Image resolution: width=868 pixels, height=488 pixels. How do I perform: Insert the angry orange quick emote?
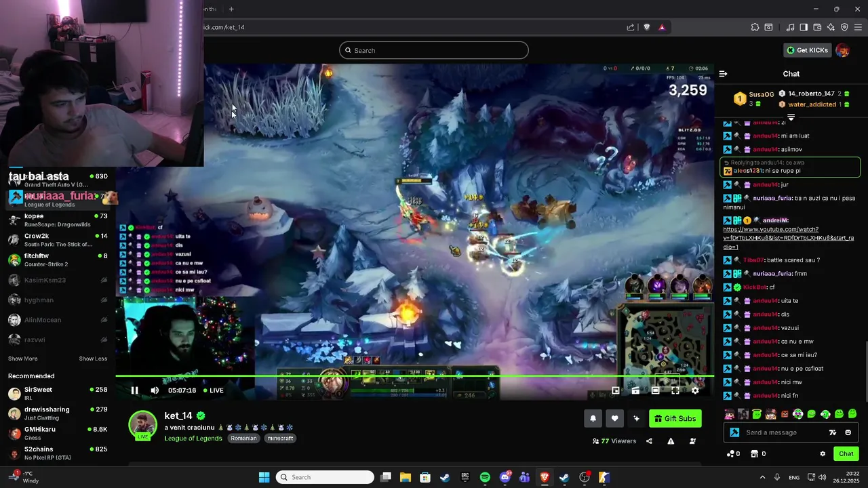click(x=784, y=414)
